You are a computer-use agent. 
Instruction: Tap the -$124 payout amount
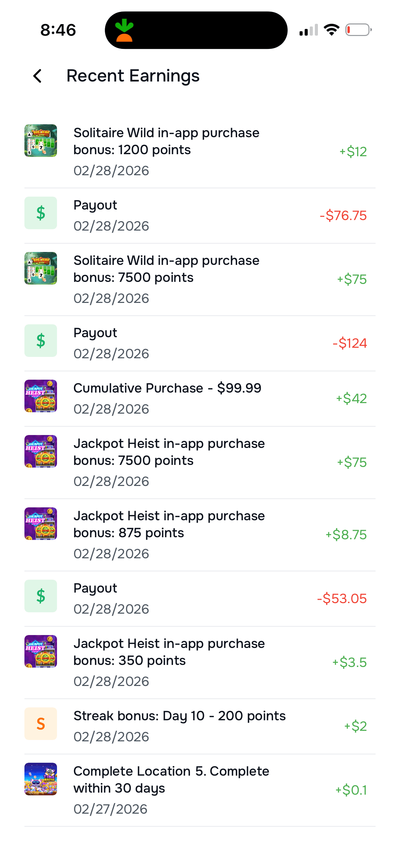point(349,343)
